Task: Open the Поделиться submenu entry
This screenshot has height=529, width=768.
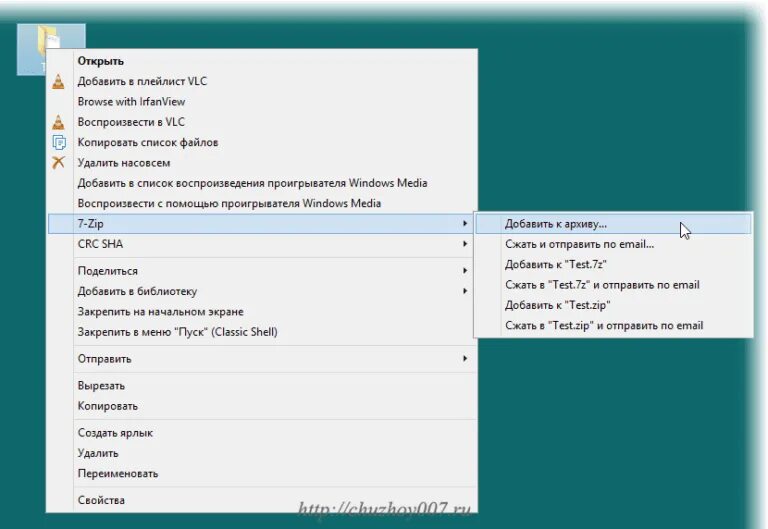Action: pos(262,271)
